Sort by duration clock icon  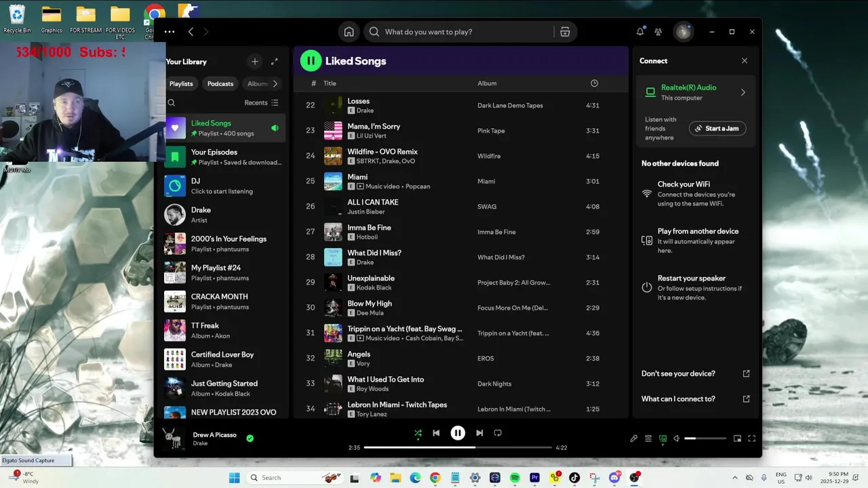[x=595, y=83]
